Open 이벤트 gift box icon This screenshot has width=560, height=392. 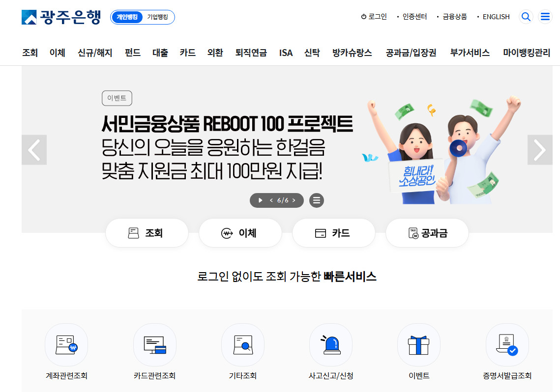[x=419, y=345]
